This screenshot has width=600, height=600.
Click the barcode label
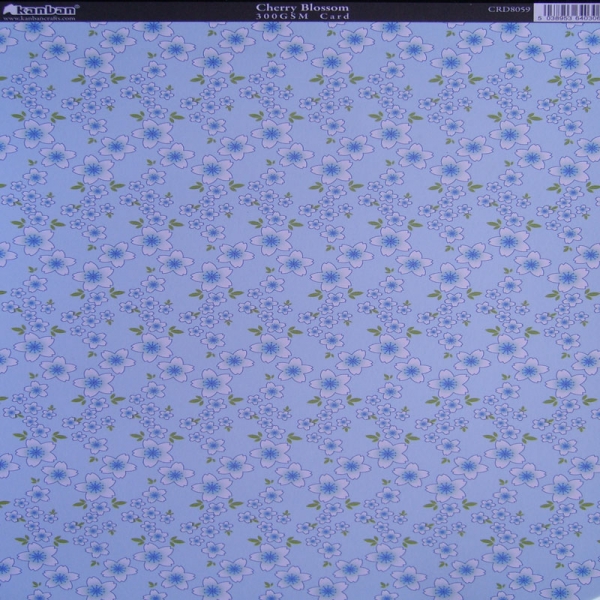(x=567, y=12)
